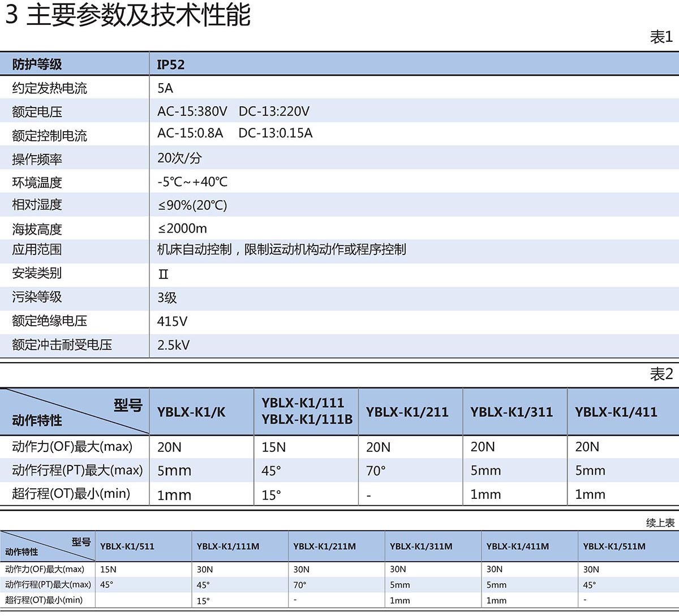Select the "YBLX-K1/K" column header
This screenshot has width=679, height=616.
(191, 412)
